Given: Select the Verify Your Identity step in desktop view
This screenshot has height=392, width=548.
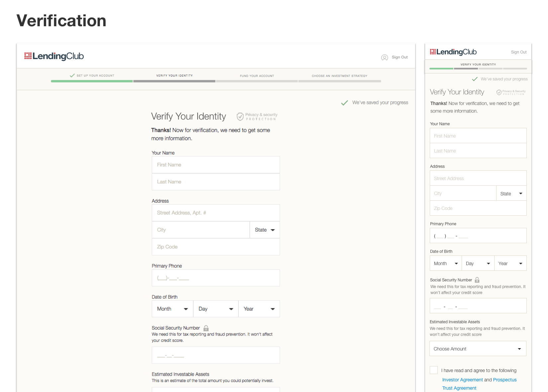Looking at the screenshot, I should tap(174, 76).
